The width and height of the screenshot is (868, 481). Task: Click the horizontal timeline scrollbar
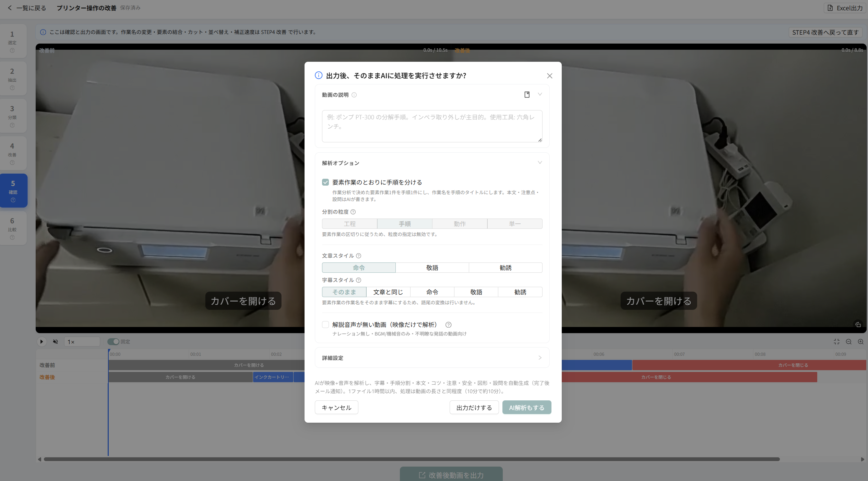[412, 459]
